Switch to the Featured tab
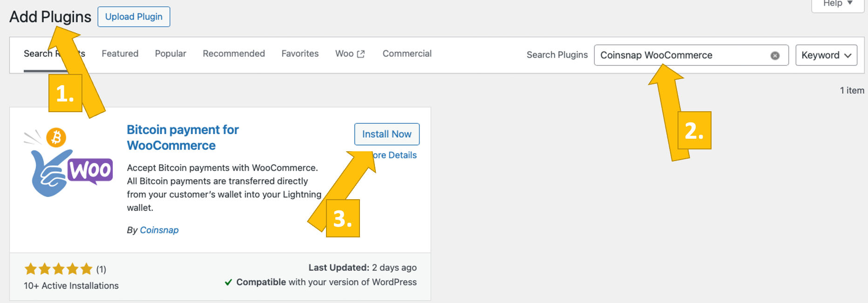868x303 pixels. [120, 54]
